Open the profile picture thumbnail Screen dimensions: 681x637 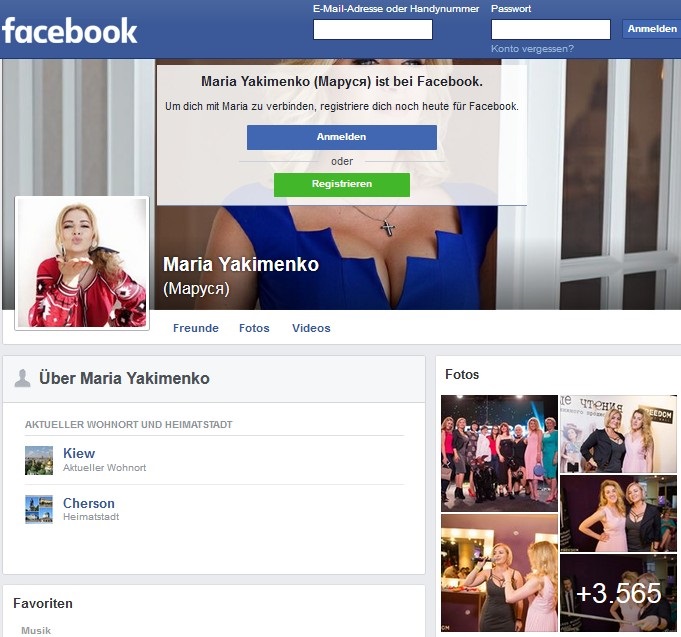pyautogui.click(x=82, y=263)
